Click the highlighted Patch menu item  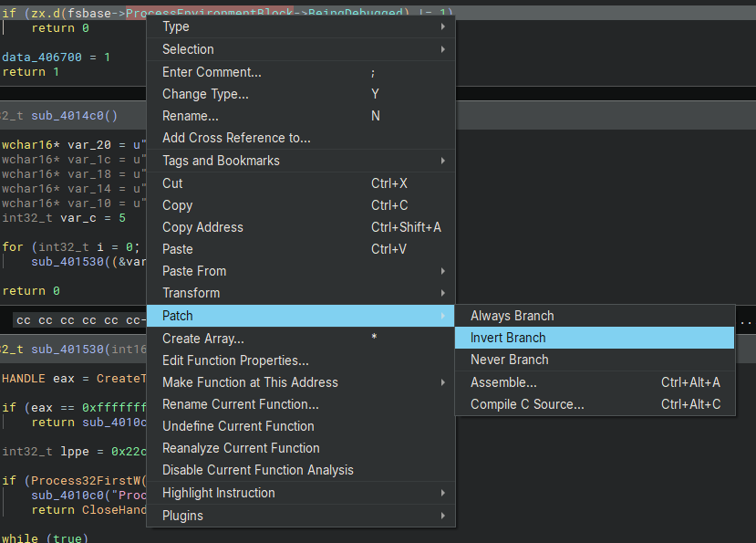coord(300,316)
